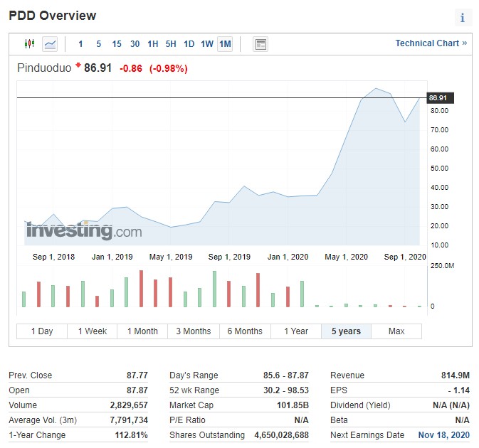Screen dimensions: 479x448
Task: Click the EPS value - 1.14
Action: (x=459, y=390)
